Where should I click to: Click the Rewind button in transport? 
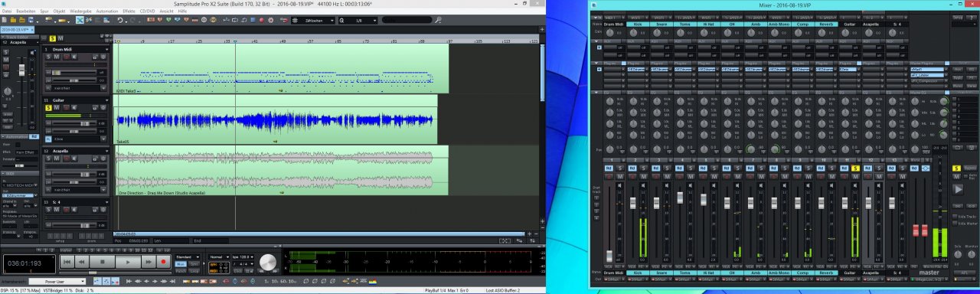82,261
